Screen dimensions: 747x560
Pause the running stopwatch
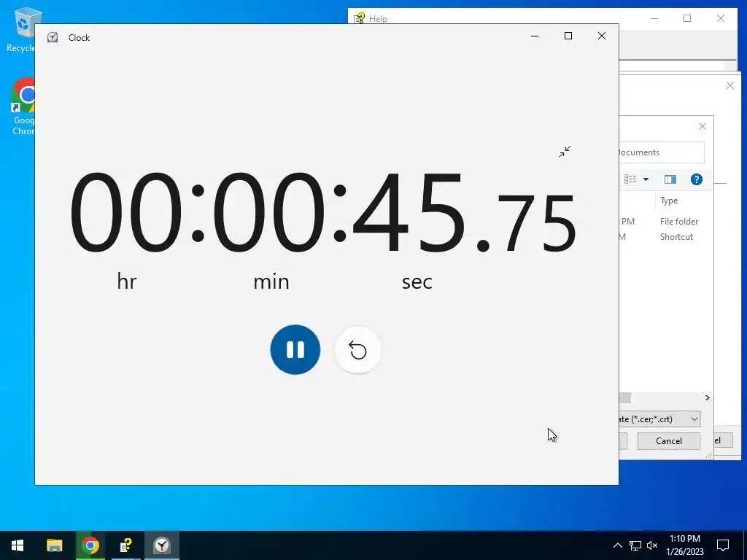click(295, 349)
